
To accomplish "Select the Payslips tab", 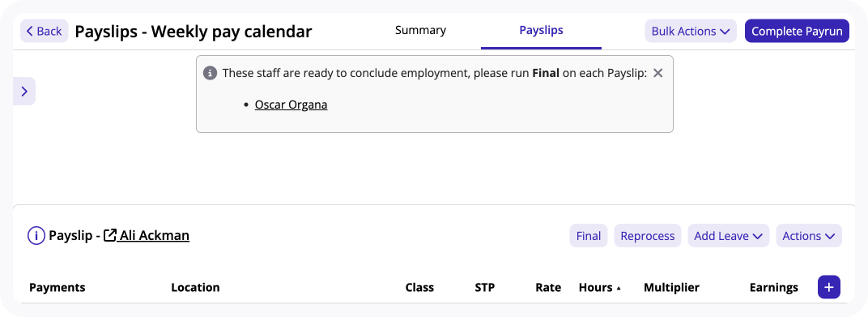I will (542, 31).
